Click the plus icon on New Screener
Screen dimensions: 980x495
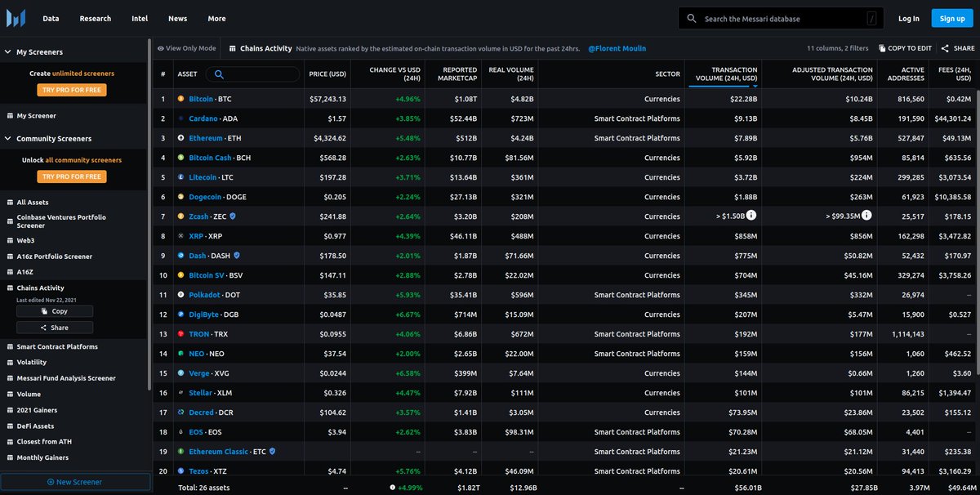51,482
